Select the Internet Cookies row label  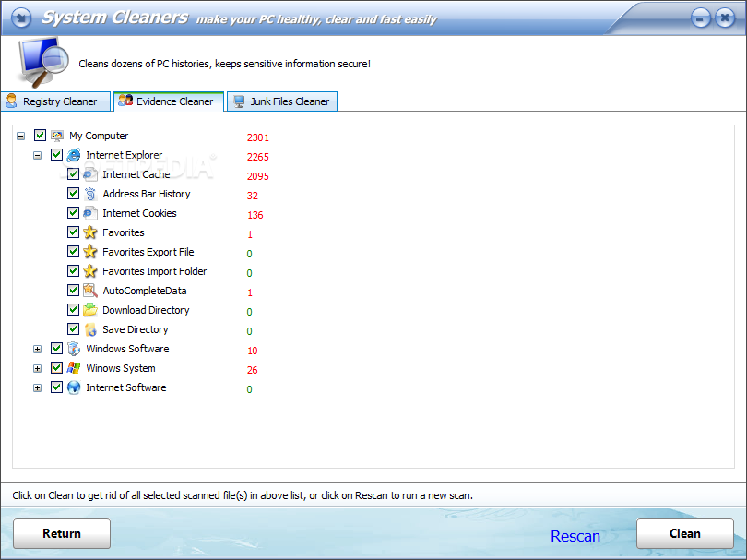139,213
